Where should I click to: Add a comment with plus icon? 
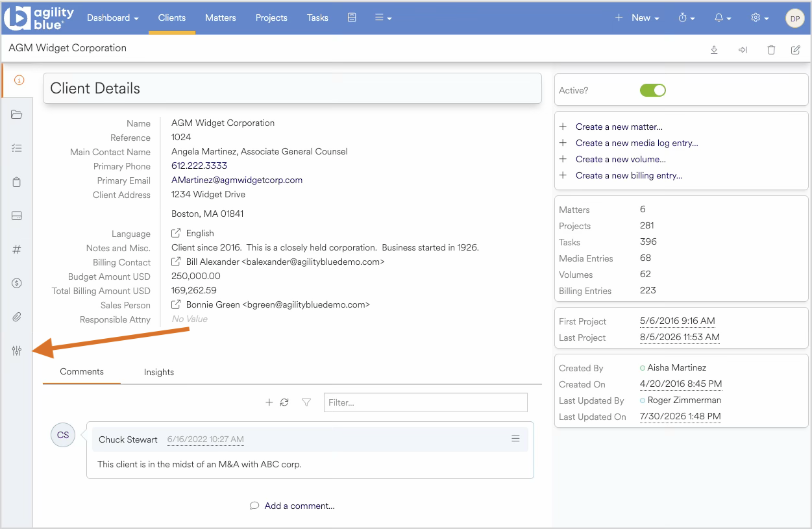coord(269,402)
